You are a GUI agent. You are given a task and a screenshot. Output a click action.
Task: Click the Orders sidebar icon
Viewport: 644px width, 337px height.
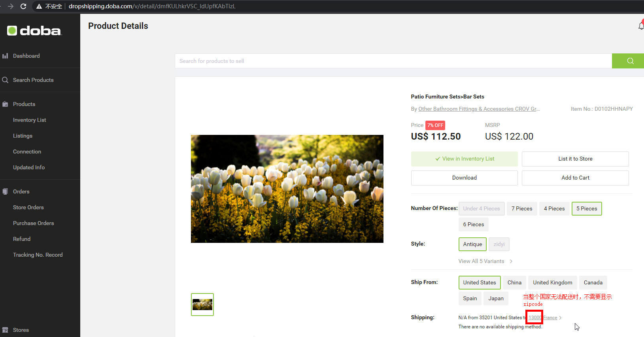click(x=5, y=191)
